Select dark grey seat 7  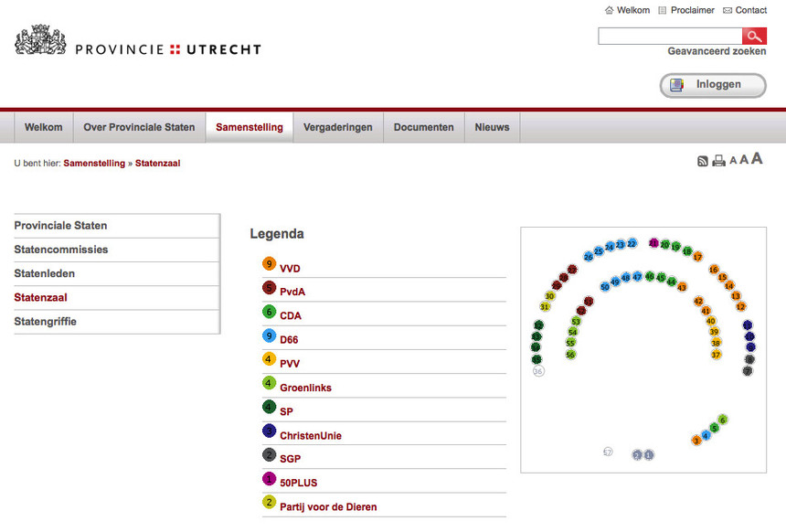click(748, 371)
